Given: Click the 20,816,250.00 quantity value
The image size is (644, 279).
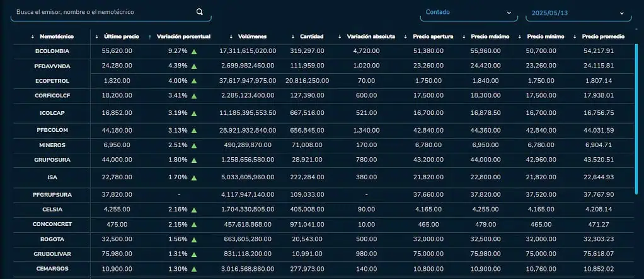Looking at the screenshot, I should pyautogui.click(x=308, y=81).
